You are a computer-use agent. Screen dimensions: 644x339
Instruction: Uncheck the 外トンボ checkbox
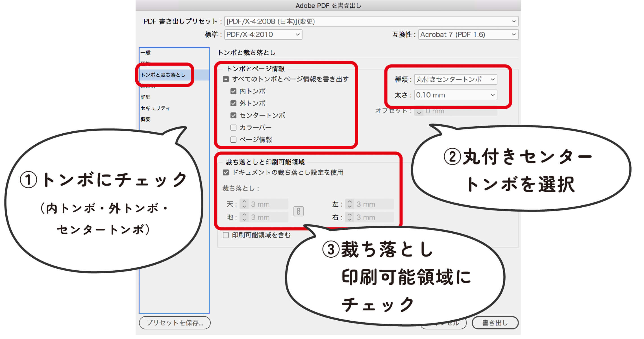point(233,103)
